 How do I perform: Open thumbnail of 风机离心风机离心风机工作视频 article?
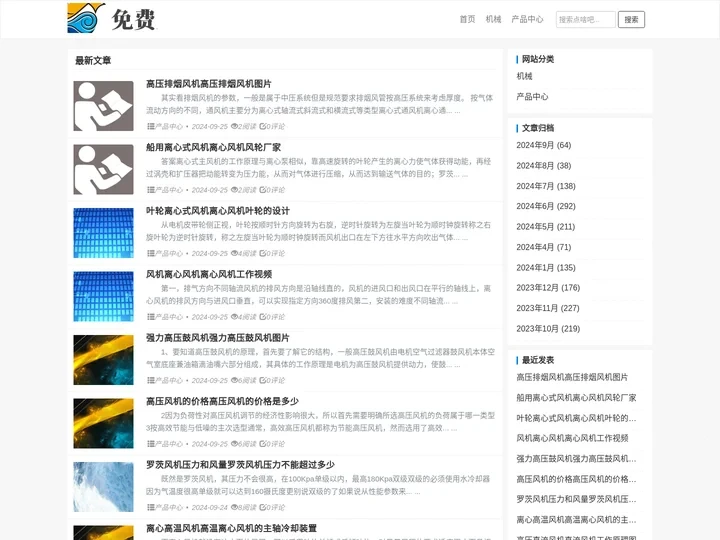[x=103, y=296]
